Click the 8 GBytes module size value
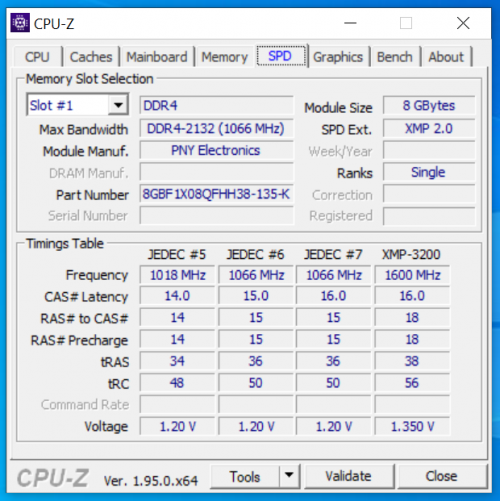The width and height of the screenshot is (500, 501). [x=429, y=105]
